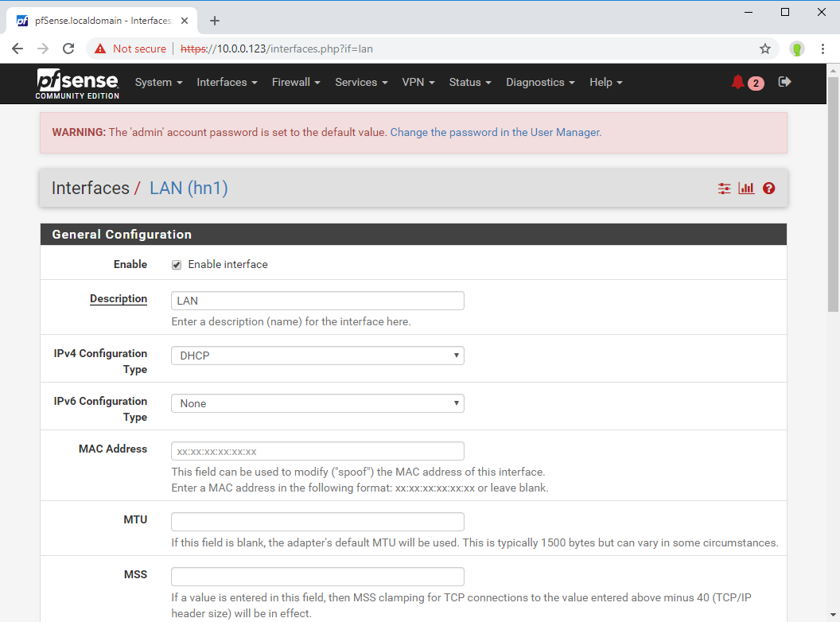Click the Interfaces breadcrumb link
Screen dimensions: 840x622
tap(91, 188)
